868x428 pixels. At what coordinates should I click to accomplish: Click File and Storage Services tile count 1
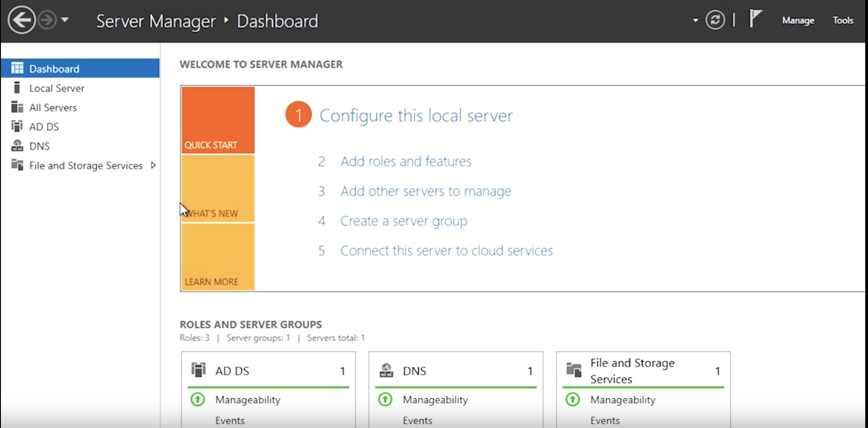[x=718, y=371]
